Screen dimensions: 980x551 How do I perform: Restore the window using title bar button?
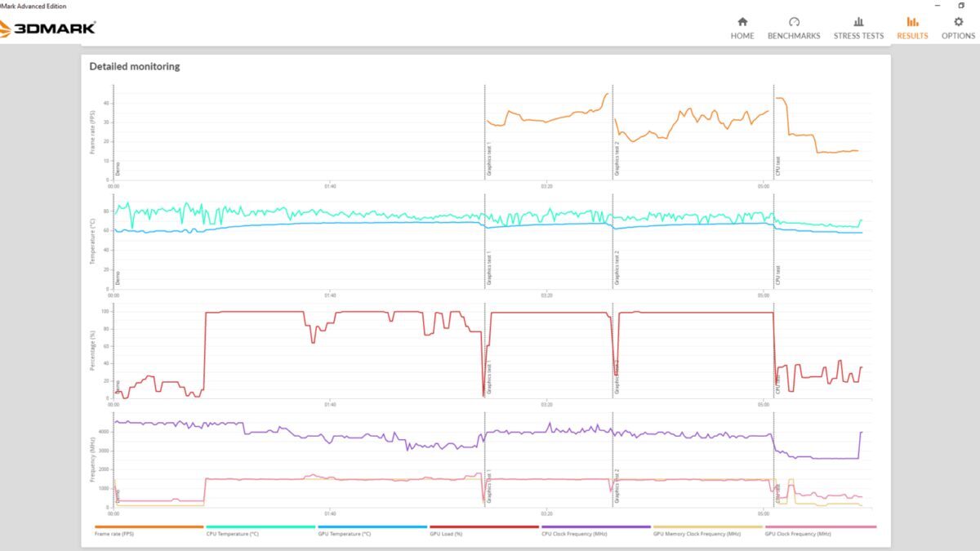961,6
